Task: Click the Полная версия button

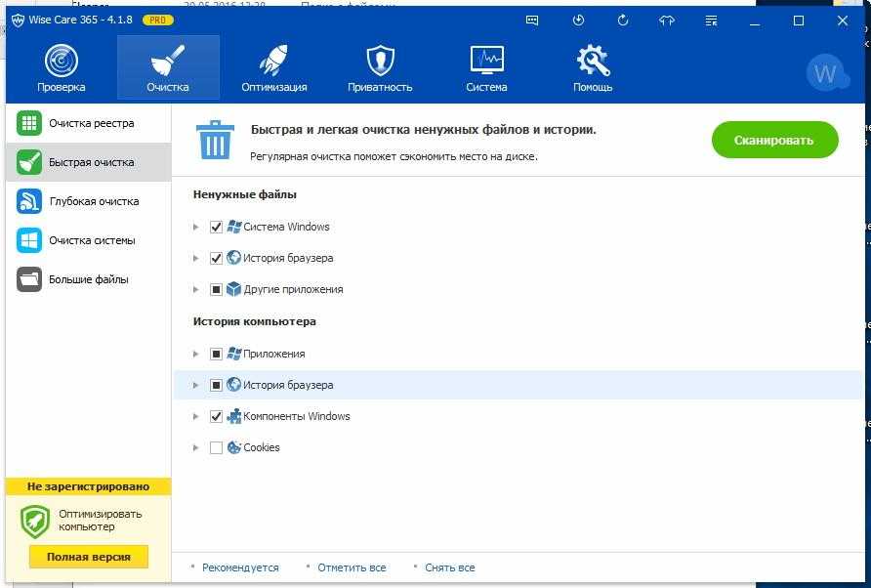Action: (89, 557)
